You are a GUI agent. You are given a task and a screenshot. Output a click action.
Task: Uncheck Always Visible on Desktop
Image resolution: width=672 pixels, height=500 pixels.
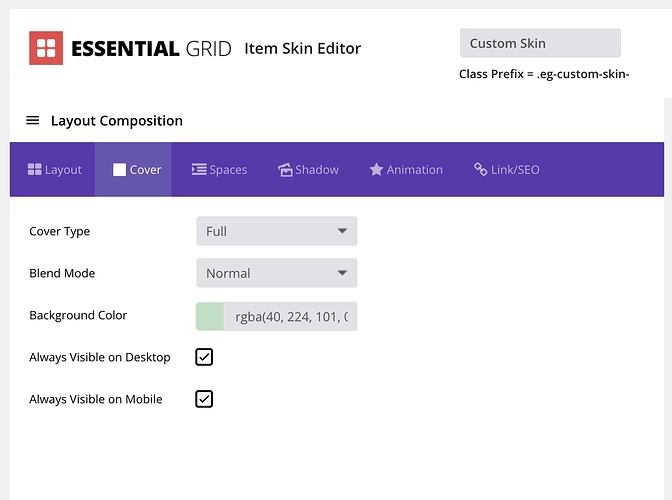coord(204,357)
